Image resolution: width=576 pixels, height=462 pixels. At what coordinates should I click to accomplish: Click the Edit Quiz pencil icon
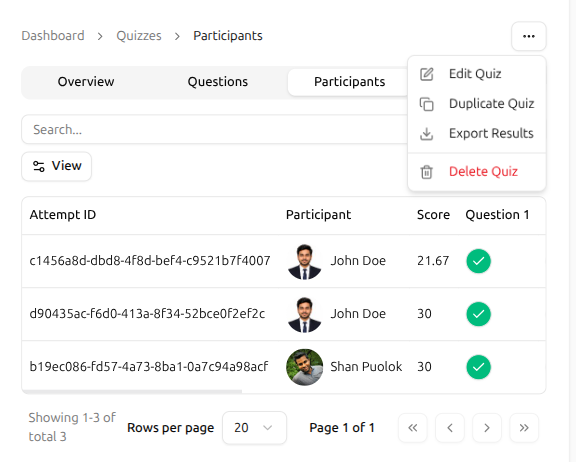[x=426, y=74]
